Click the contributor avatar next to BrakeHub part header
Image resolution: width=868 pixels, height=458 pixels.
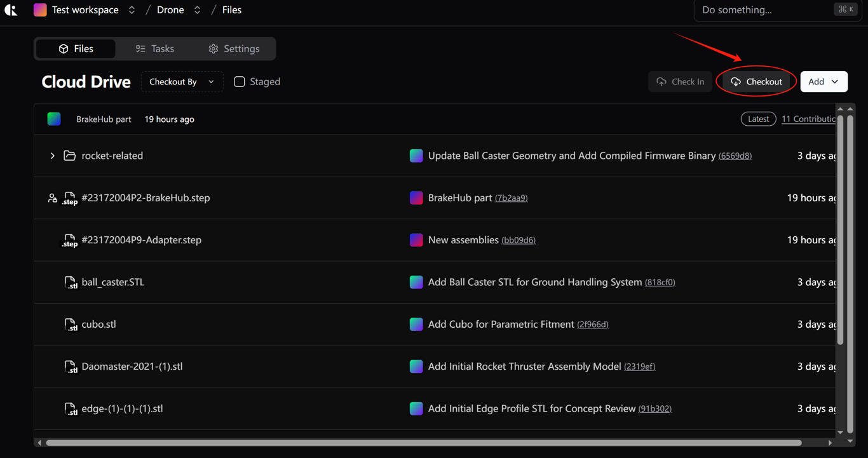tap(54, 119)
